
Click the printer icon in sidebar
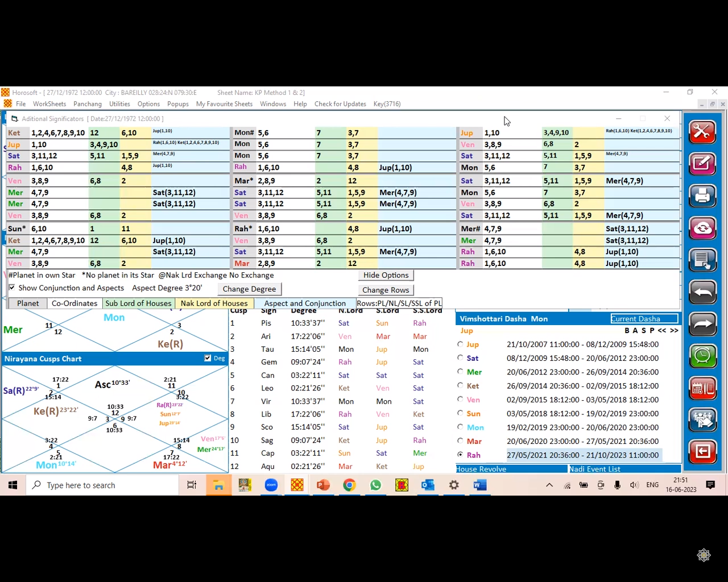[702, 196]
